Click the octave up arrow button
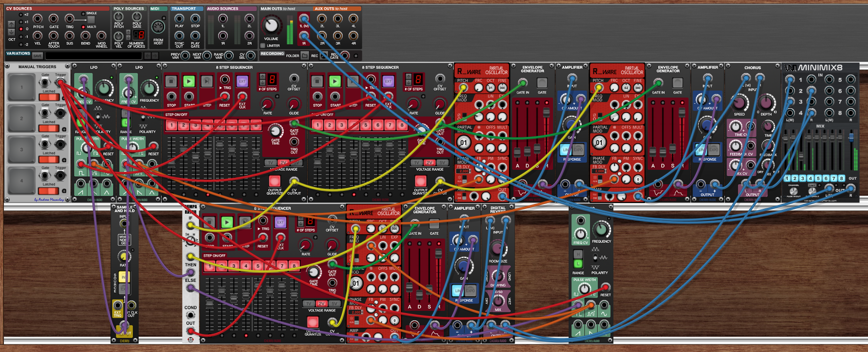Screen dimensions: 868x352 click(x=12, y=24)
